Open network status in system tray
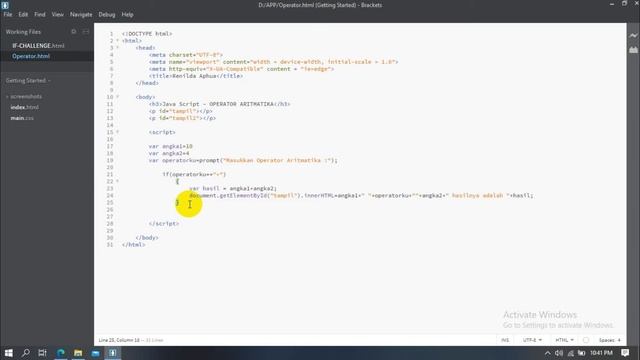Viewport: 640px width, 360px height. pos(570,353)
